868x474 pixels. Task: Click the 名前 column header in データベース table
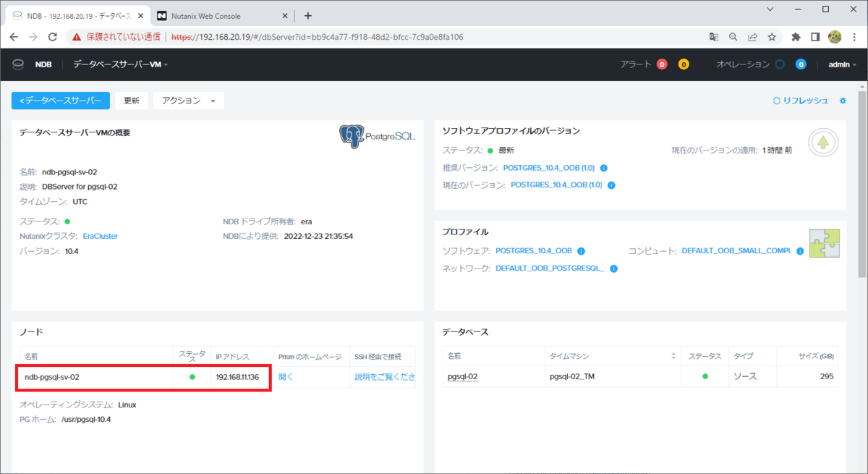[x=454, y=356]
